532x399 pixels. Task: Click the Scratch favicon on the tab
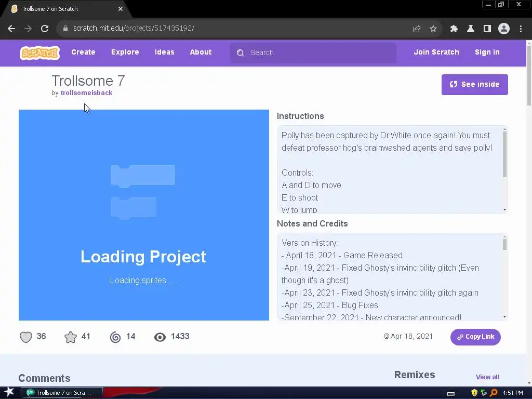pyautogui.click(x=14, y=9)
